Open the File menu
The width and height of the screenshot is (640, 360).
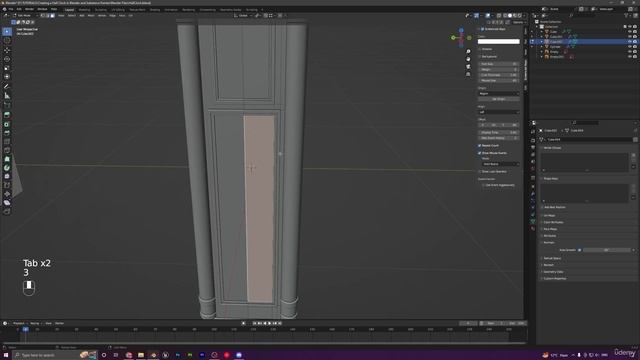[11, 9]
